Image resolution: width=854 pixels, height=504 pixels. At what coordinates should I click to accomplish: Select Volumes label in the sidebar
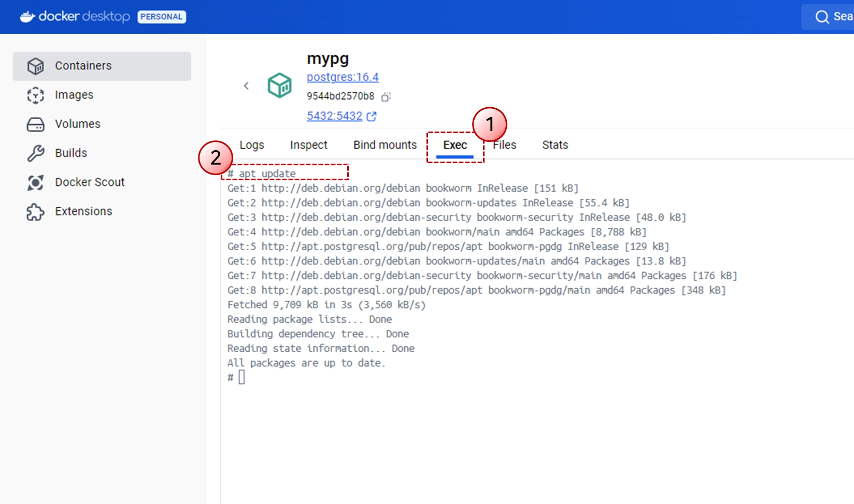(78, 124)
